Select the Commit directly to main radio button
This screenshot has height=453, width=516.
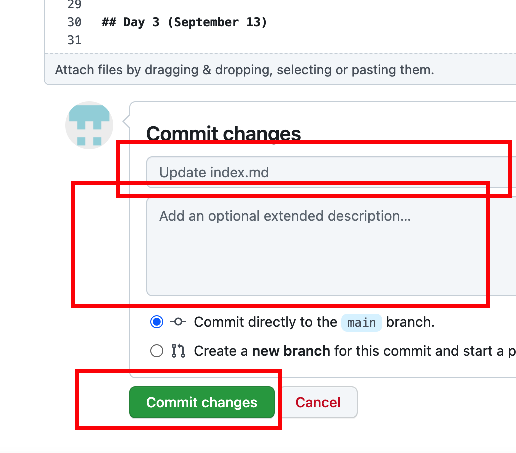click(156, 322)
